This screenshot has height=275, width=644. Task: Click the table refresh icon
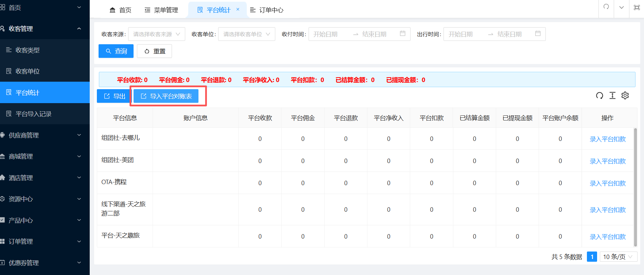[x=599, y=96]
